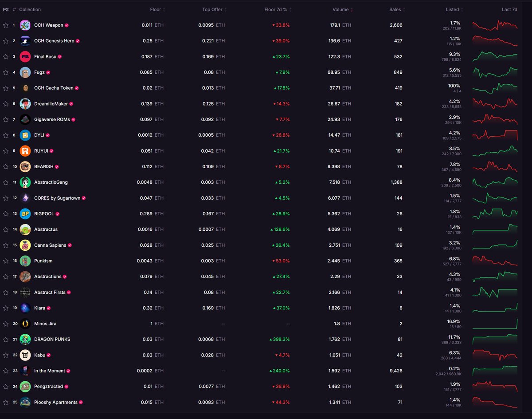Open OCH Weapon collection avatar
Screen dimensions: 532x419
tap(25, 25)
